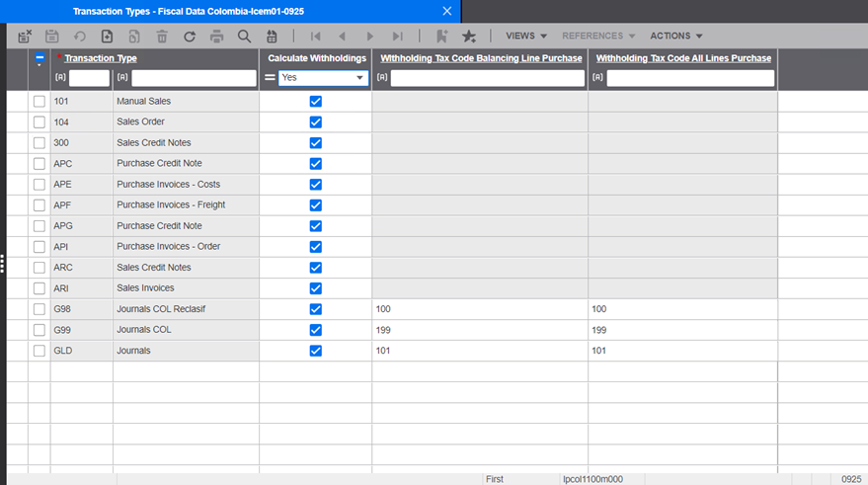
Task: Tick the row selector for GLD Journals
Action: point(39,351)
